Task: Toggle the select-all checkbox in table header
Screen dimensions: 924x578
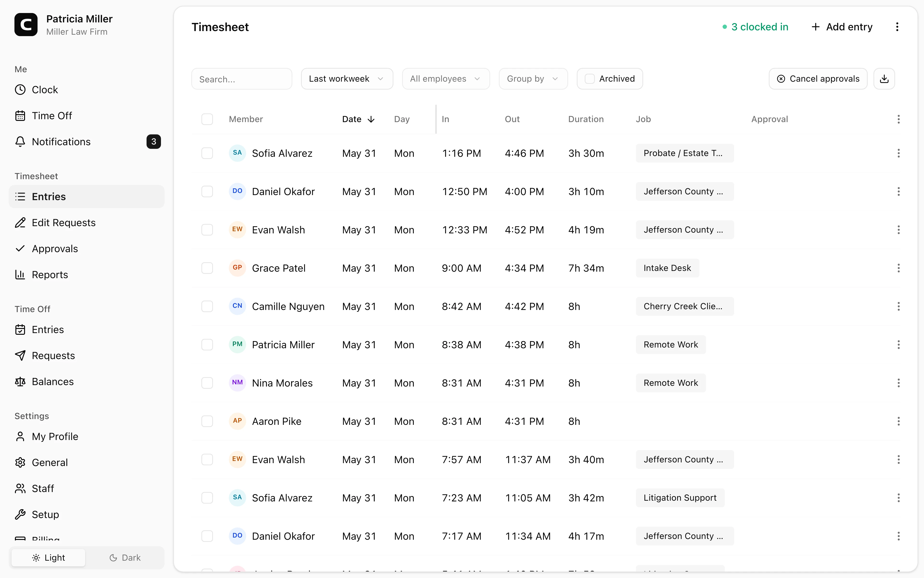Action: pos(207,119)
